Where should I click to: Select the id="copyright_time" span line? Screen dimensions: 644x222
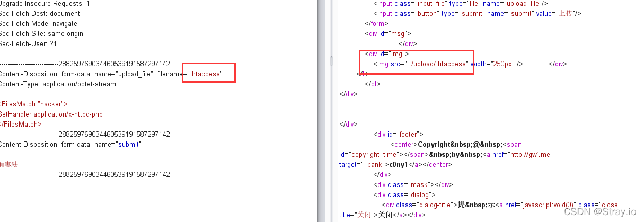[446, 155]
